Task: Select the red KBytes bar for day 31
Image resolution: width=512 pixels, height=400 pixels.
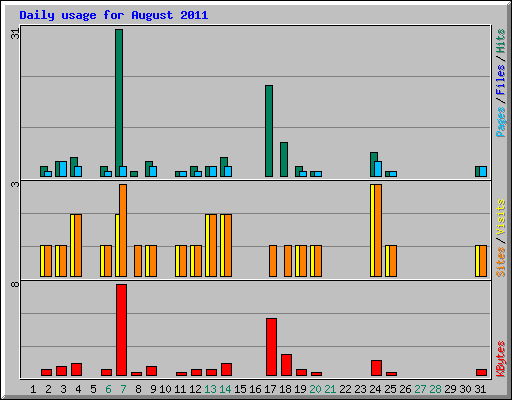Action: pos(482,372)
